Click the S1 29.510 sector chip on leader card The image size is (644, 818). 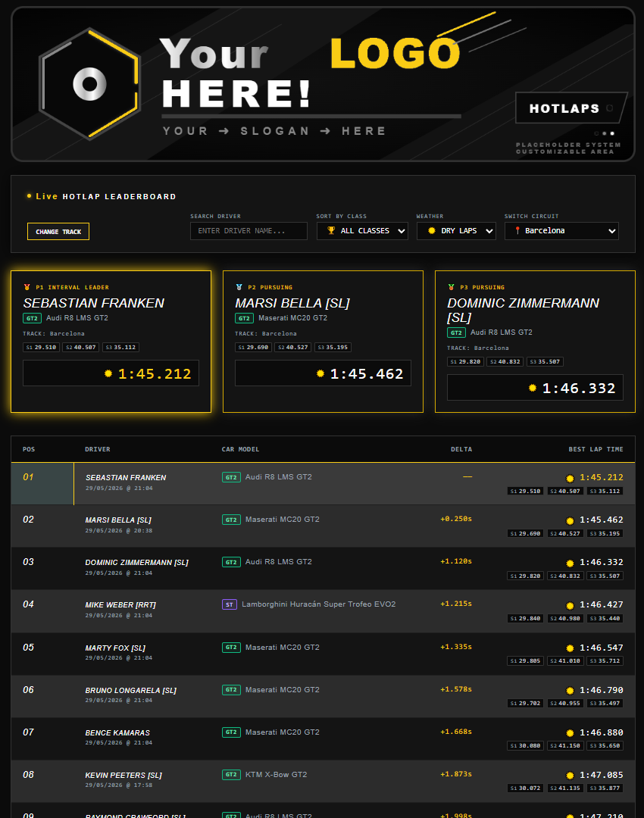(41, 348)
